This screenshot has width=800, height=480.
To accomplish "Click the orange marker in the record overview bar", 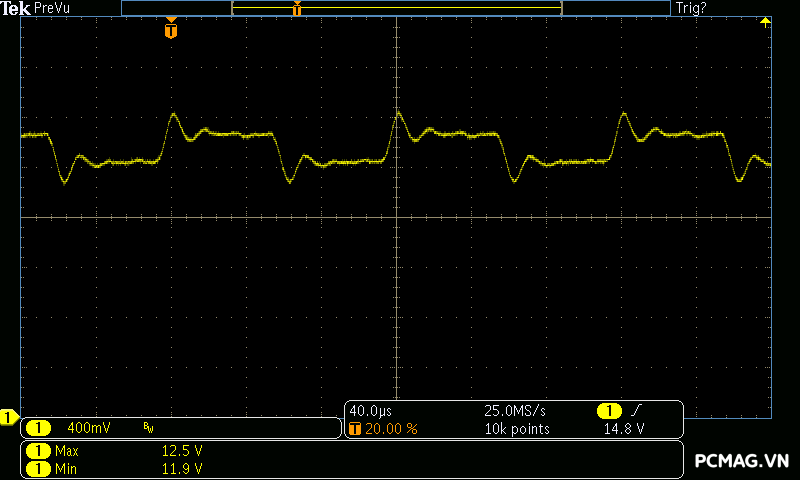I will tap(297, 9).
